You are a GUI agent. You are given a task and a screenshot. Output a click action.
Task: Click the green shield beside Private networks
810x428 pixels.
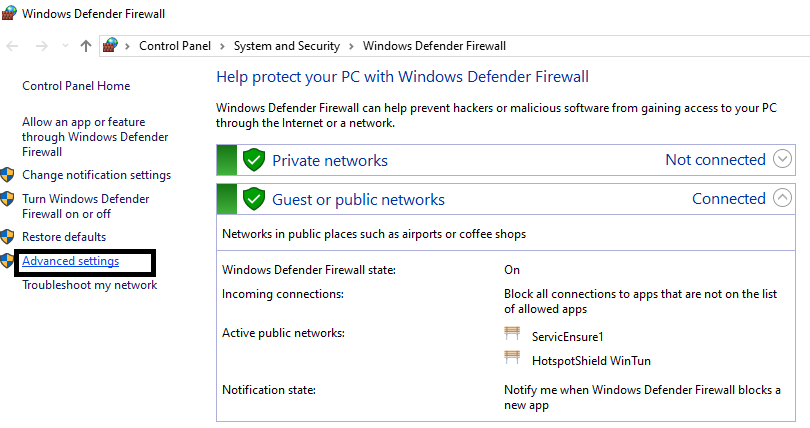pyautogui.click(x=254, y=160)
